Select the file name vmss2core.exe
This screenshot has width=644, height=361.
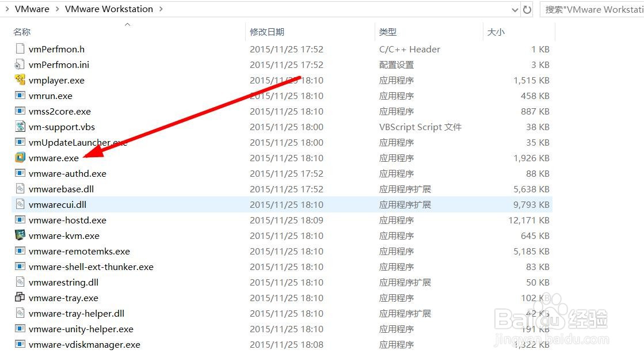coord(59,112)
